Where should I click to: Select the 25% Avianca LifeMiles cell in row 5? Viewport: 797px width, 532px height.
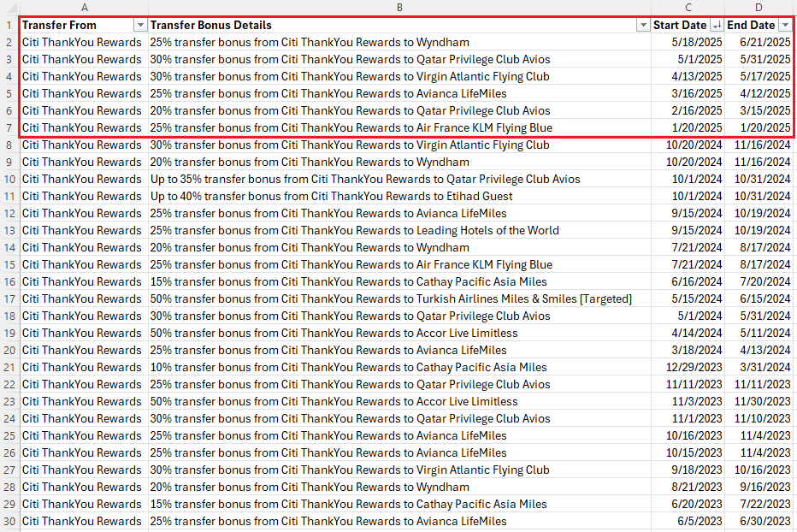pos(399,93)
